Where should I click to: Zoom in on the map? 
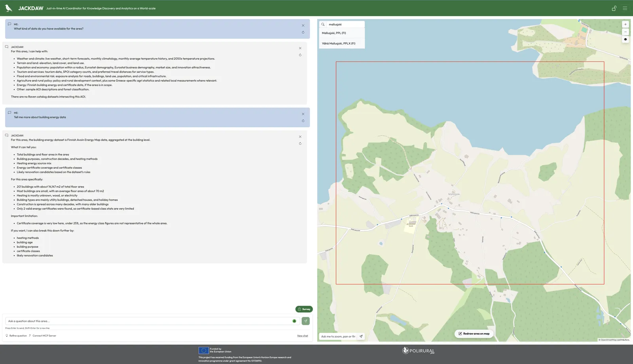pyautogui.click(x=625, y=24)
